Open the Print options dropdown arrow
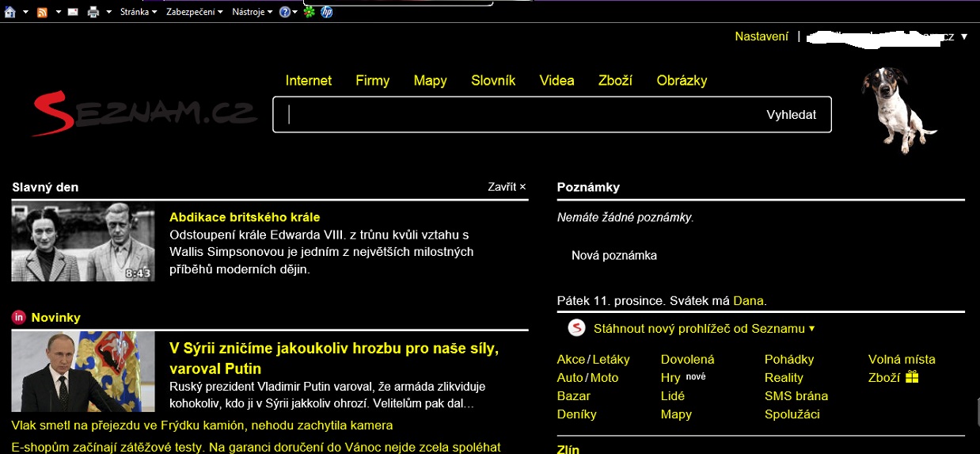The height and width of the screenshot is (454, 980). point(108,13)
